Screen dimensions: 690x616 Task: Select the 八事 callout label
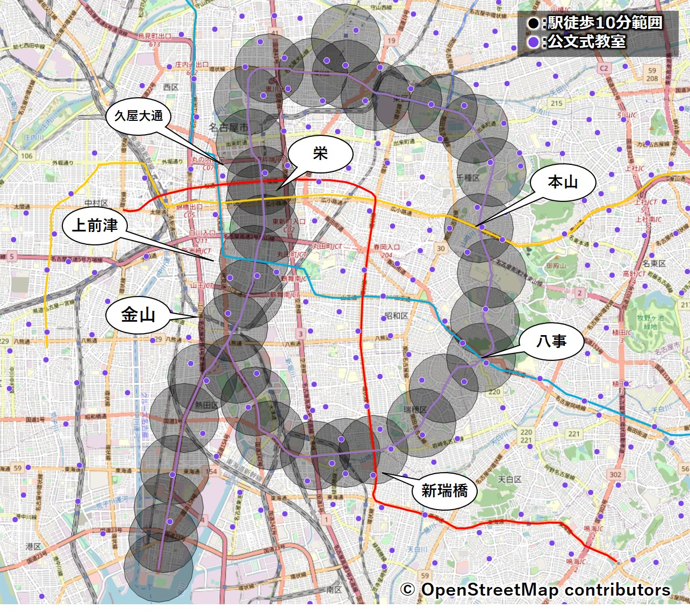551,341
